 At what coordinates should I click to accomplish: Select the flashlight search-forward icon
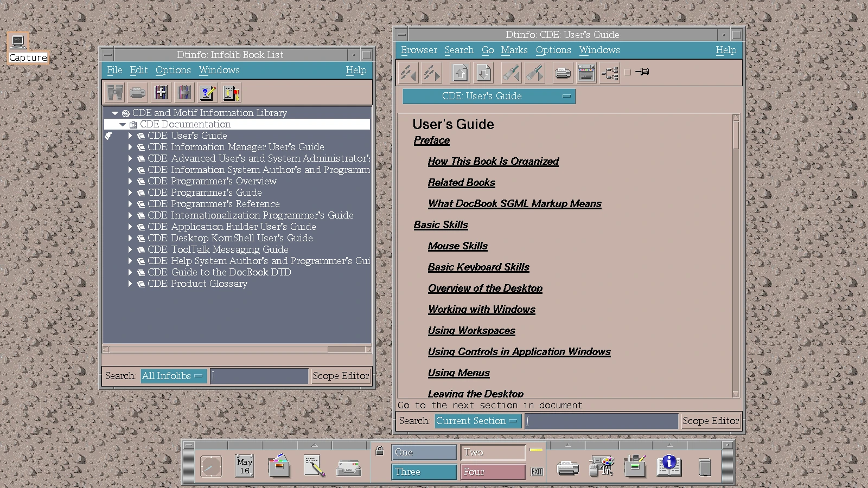[535, 72]
